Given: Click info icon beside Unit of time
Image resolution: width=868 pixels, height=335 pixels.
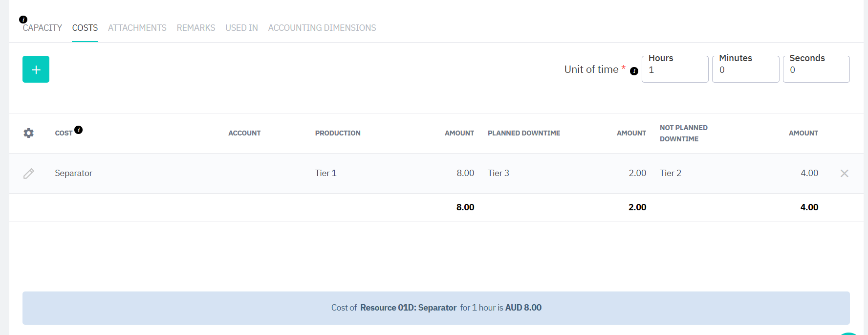Looking at the screenshot, I should click(x=634, y=71).
